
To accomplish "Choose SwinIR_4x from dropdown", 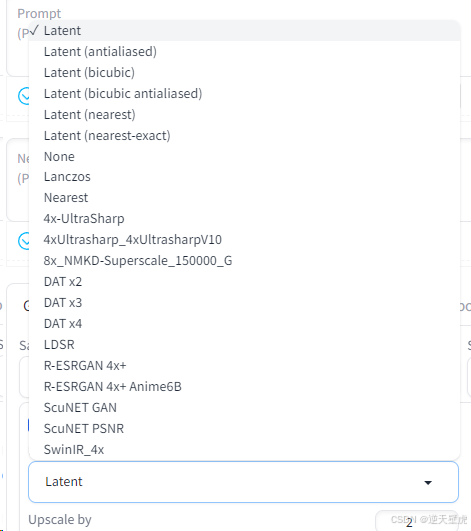I will pyautogui.click(x=244, y=450).
